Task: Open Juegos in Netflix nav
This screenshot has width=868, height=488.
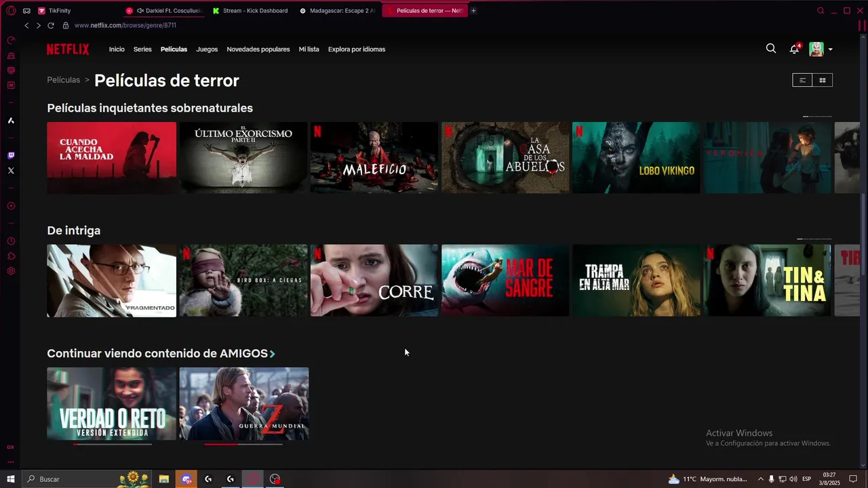Action: [x=207, y=49]
